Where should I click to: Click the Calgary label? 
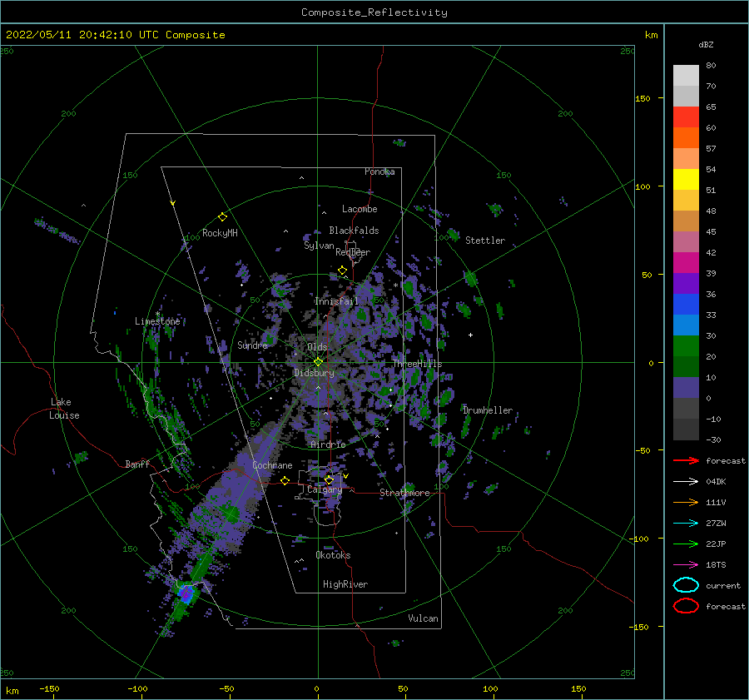325,489
